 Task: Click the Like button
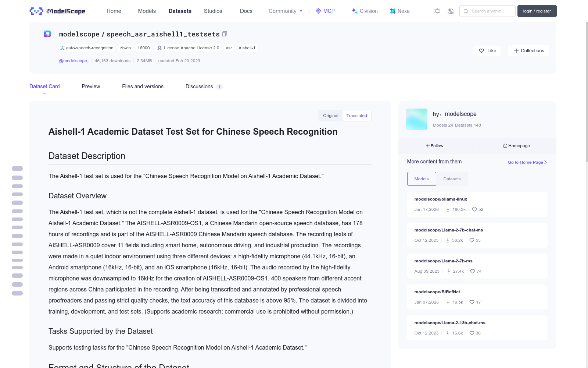[487, 51]
